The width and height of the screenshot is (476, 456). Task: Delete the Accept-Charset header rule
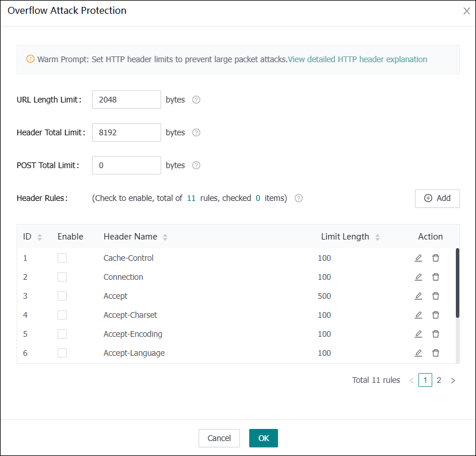[x=436, y=315]
